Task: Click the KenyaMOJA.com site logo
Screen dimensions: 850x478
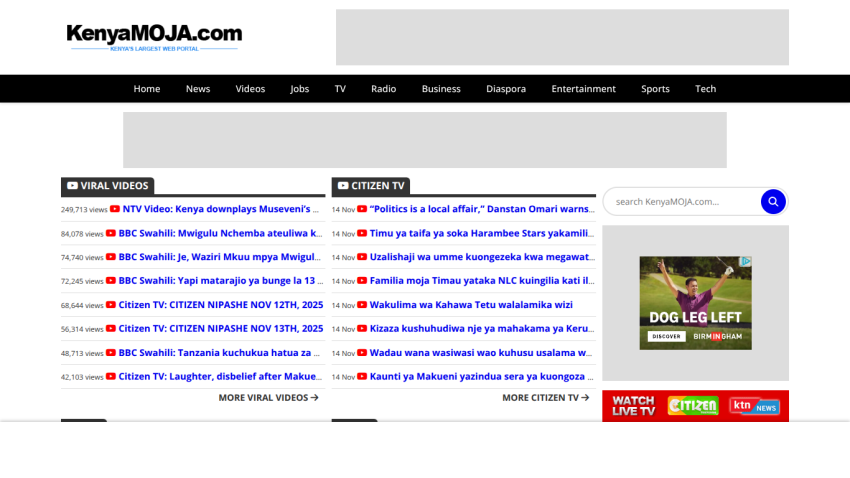Action: point(154,36)
